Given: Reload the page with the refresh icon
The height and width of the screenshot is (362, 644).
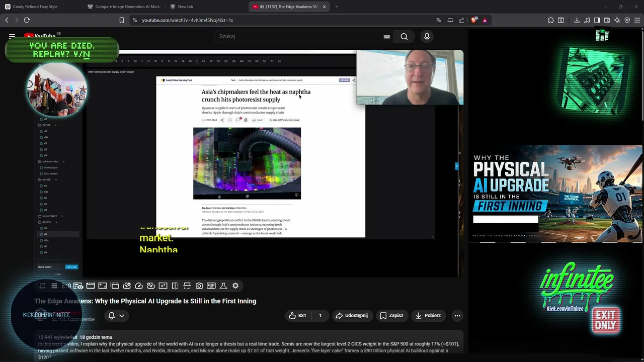Looking at the screenshot, I should point(27,20).
